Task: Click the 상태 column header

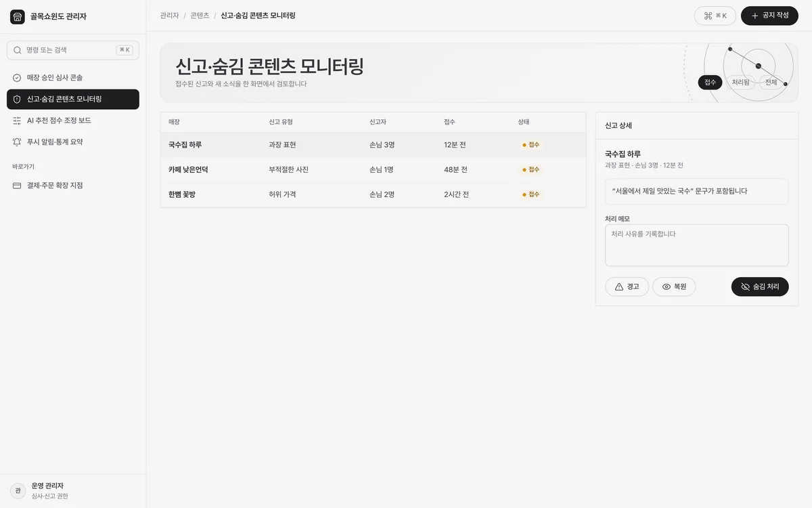Action: pyautogui.click(x=524, y=122)
